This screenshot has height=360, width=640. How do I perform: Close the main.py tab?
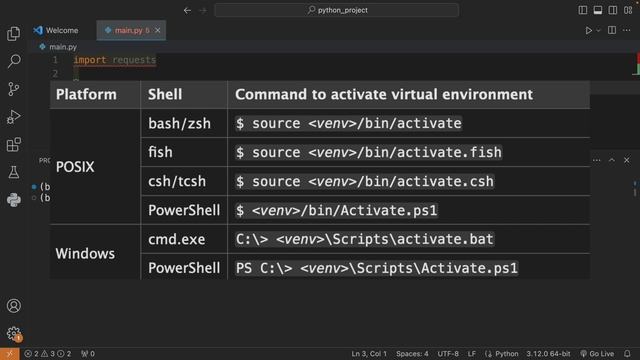158,30
